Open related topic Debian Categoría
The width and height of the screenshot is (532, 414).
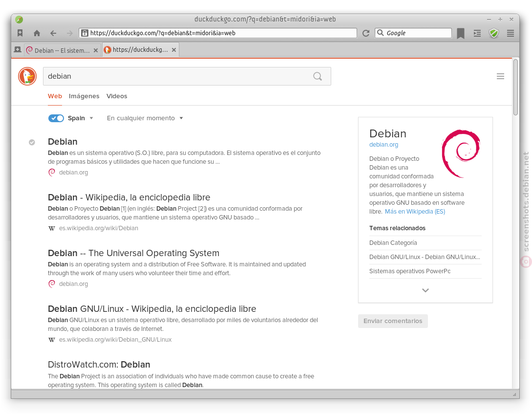point(393,242)
